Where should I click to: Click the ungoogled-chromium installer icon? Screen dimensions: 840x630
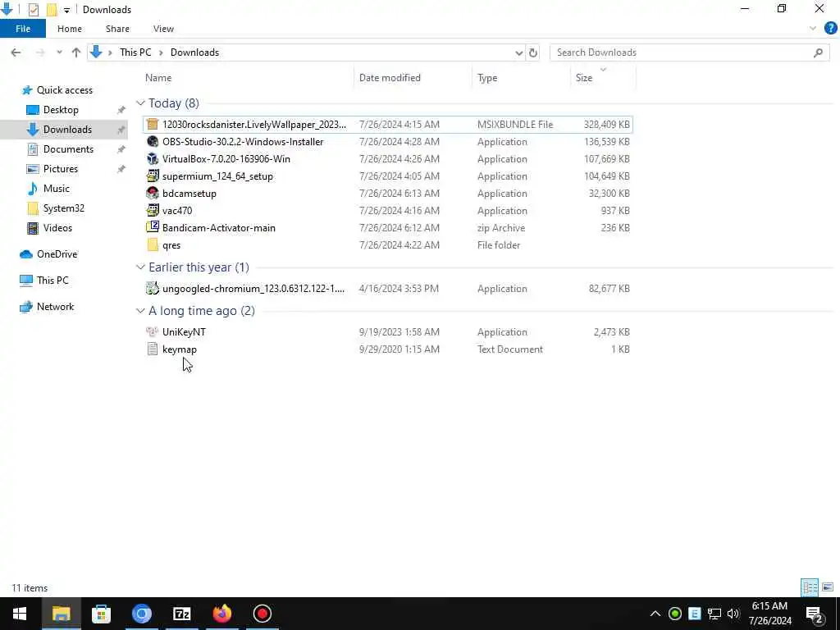(153, 288)
